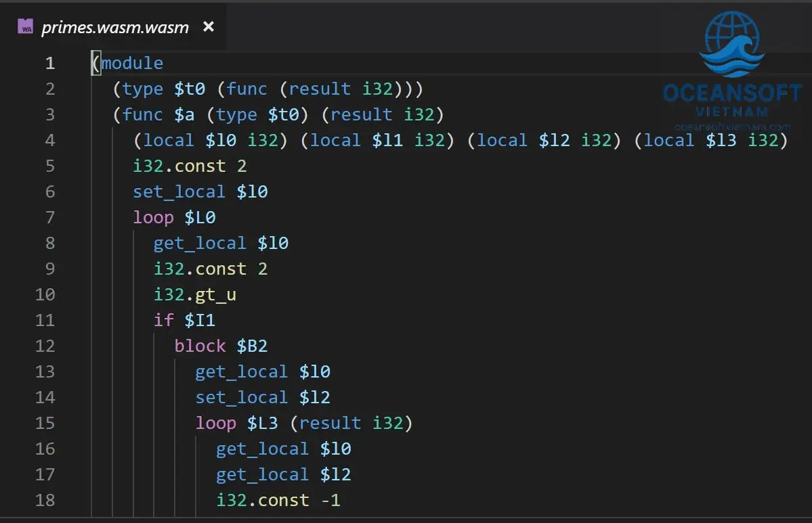Click 'set_local' on line 6
812x523 pixels.
tap(179, 192)
